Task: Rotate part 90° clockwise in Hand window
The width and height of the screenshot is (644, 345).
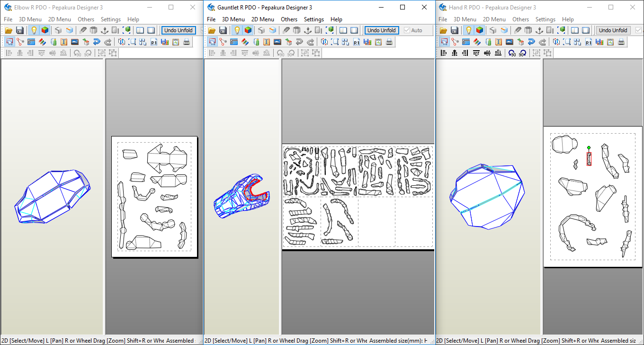Action: pyautogui.click(x=522, y=53)
